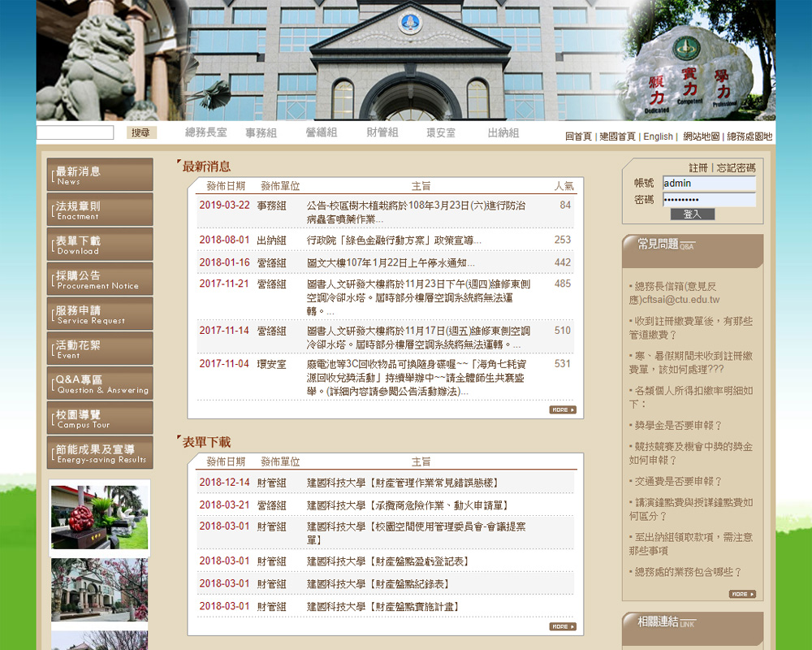Open 國文大樓 water outage notice

[391, 262]
